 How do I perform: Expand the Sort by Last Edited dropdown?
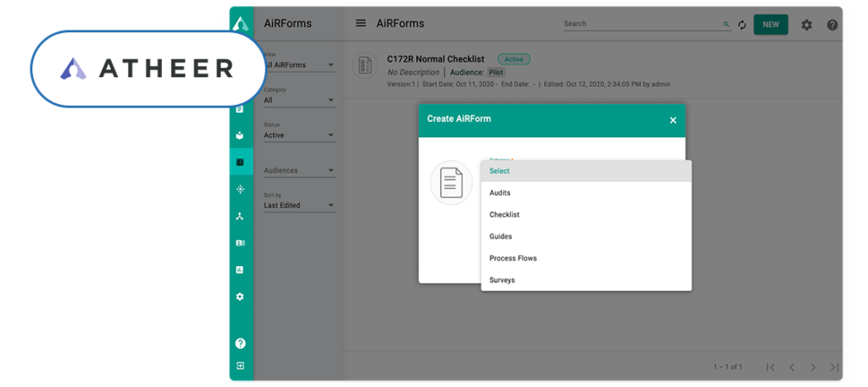coord(299,206)
